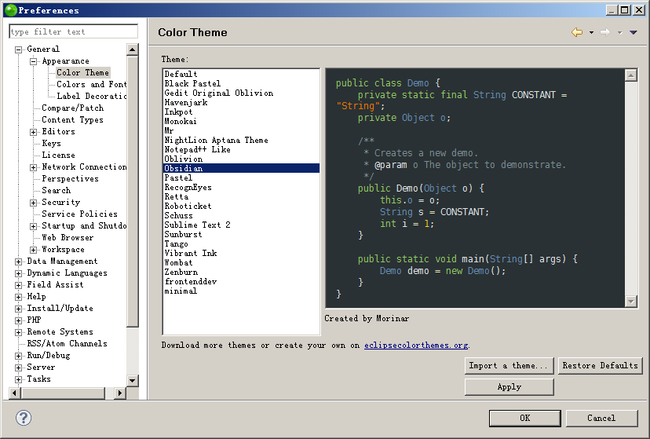The width and height of the screenshot is (650, 439).
Task: Confirm with the OK button
Action: 525,418
